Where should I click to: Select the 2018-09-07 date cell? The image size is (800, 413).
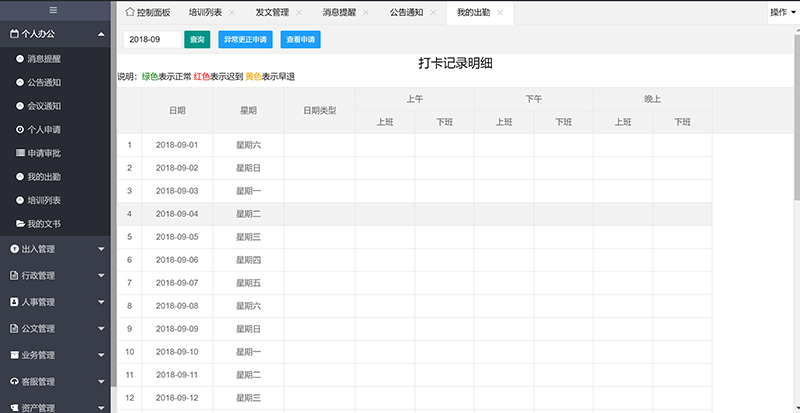[x=177, y=283]
